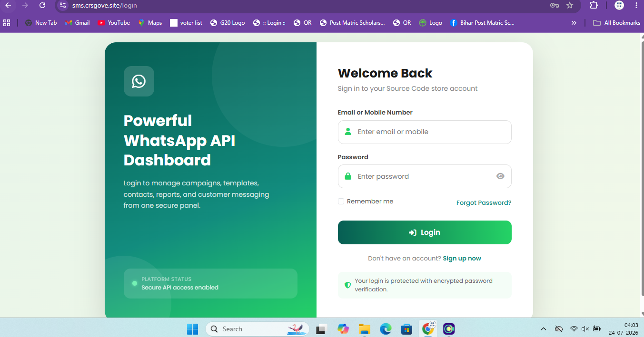Screen dimensions: 644x337
Task: Open the Forgot Password link
Action: [x=484, y=202]
